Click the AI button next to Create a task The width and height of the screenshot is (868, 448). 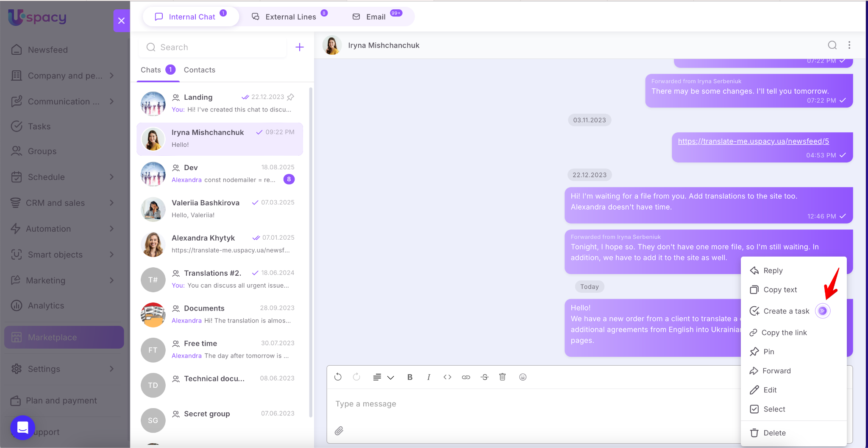tap(822, 311)
